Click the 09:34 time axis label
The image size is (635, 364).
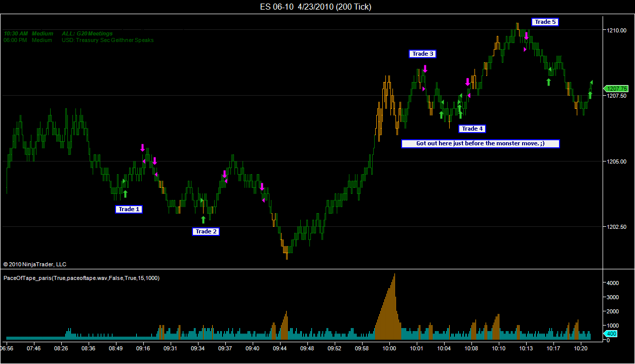(x=198, y=348)
